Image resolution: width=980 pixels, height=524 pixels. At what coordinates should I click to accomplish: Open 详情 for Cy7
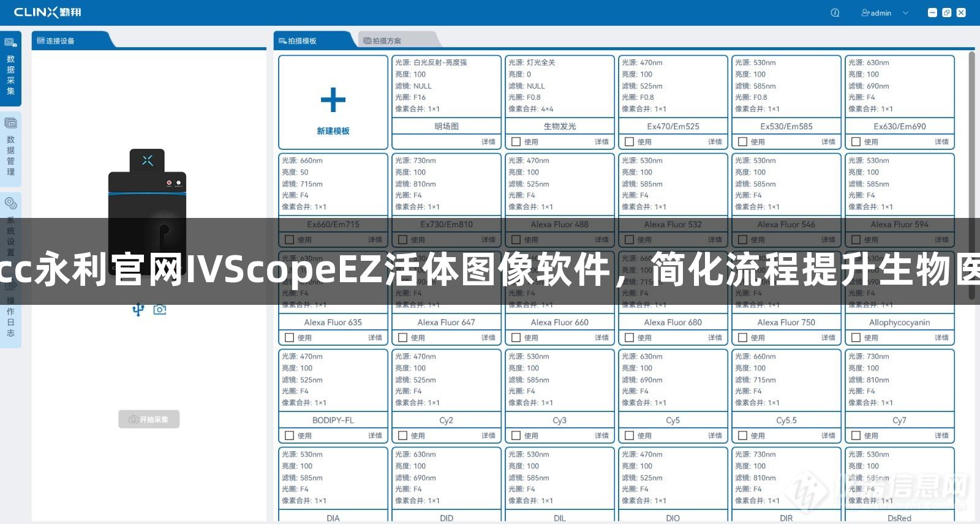[x=941, y=436]
